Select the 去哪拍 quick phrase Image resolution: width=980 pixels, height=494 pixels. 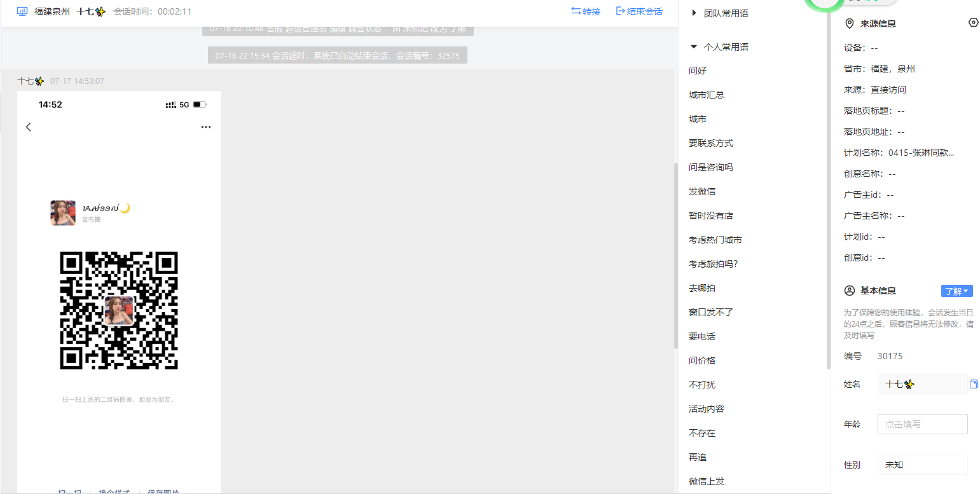[702, 288]
